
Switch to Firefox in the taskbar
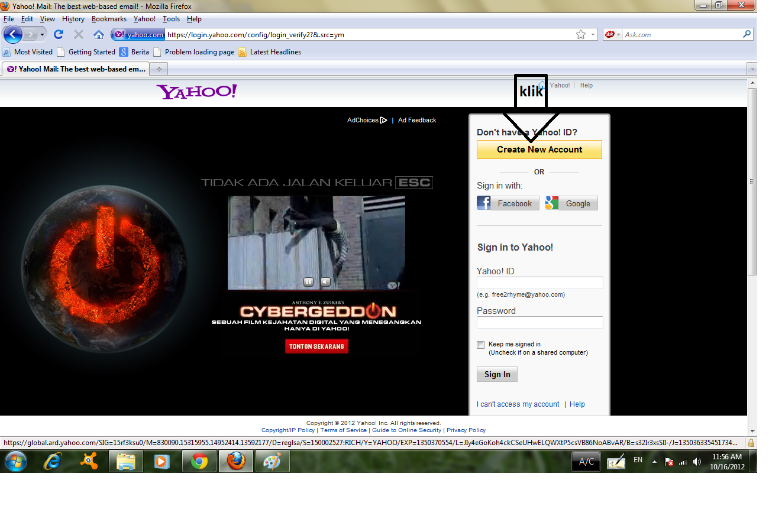click(236, 461)
